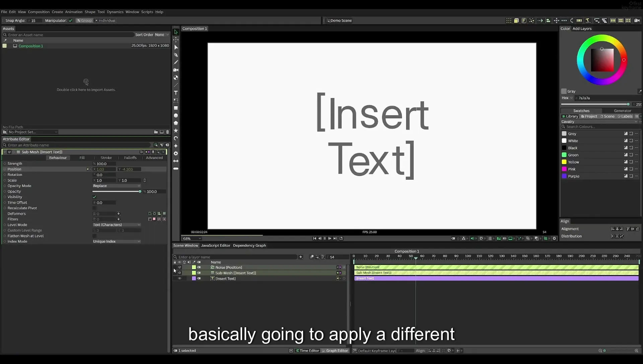Select the Noise [Position] timeline bar
Viewport: 643px width, 364px height.
click(496, 267)
